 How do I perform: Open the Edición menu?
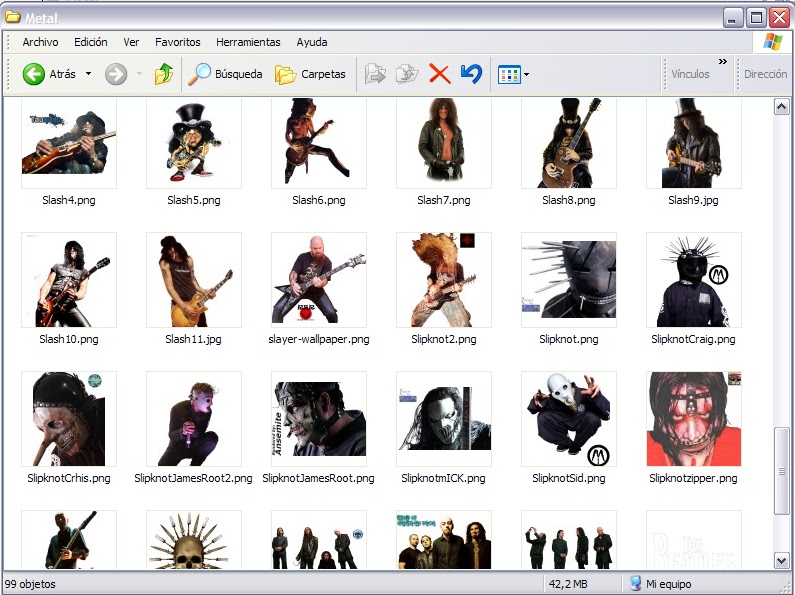(91, 42)
